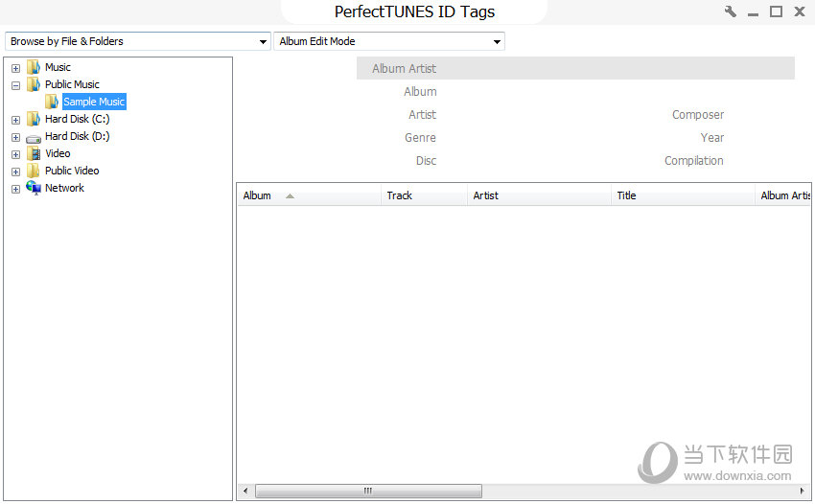Sort by the Album column header
Viewport: 815px width, 504px height.
pyautogui.click(x=310, y=195)
